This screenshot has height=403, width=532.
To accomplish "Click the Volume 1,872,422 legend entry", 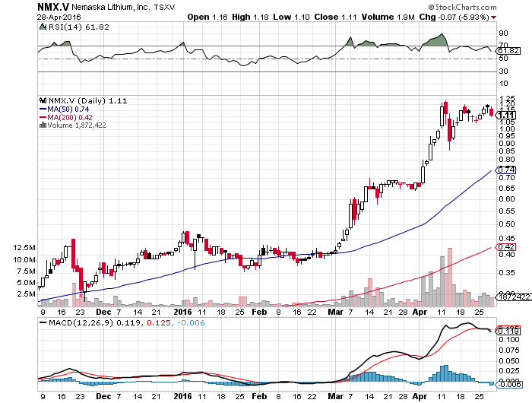I will pyautogui.click(x=79, y=125).
